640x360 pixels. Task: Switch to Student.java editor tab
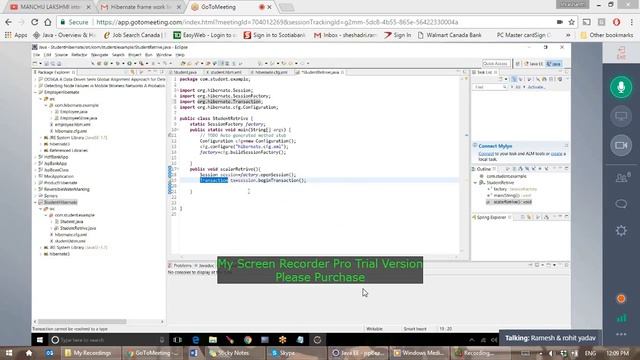click(x=185, y=72)
